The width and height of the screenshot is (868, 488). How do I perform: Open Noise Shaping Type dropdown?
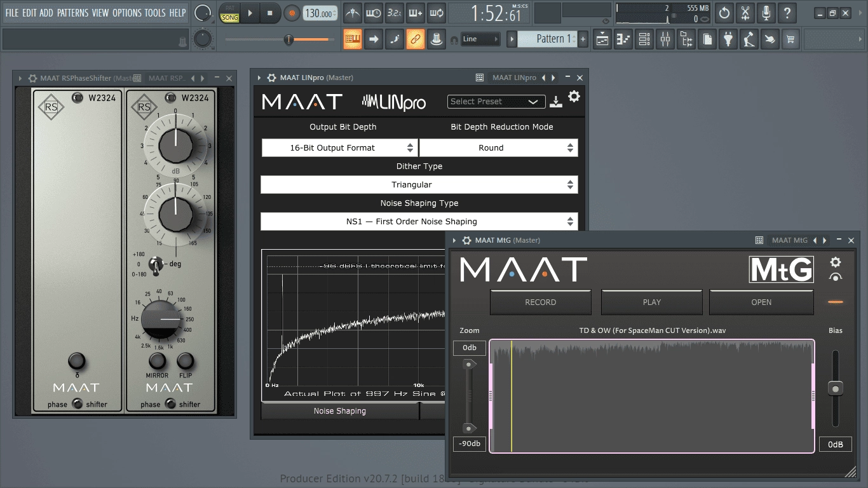pyautogui.click(x=419, y=221)
